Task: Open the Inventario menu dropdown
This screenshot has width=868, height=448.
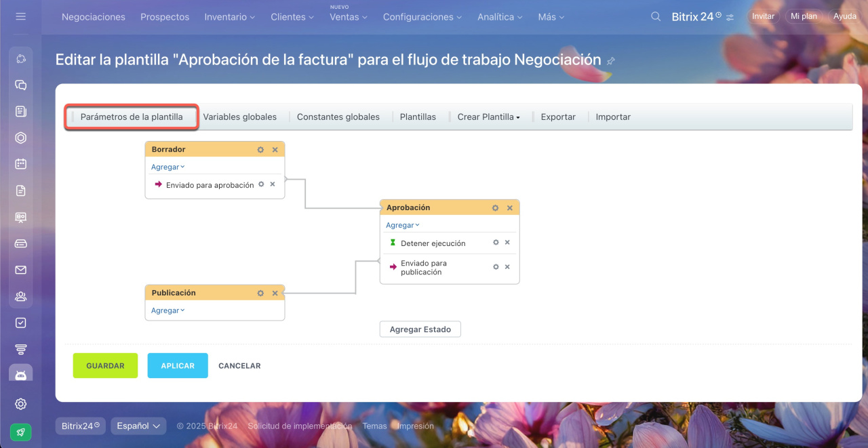Action: [230, 17]
